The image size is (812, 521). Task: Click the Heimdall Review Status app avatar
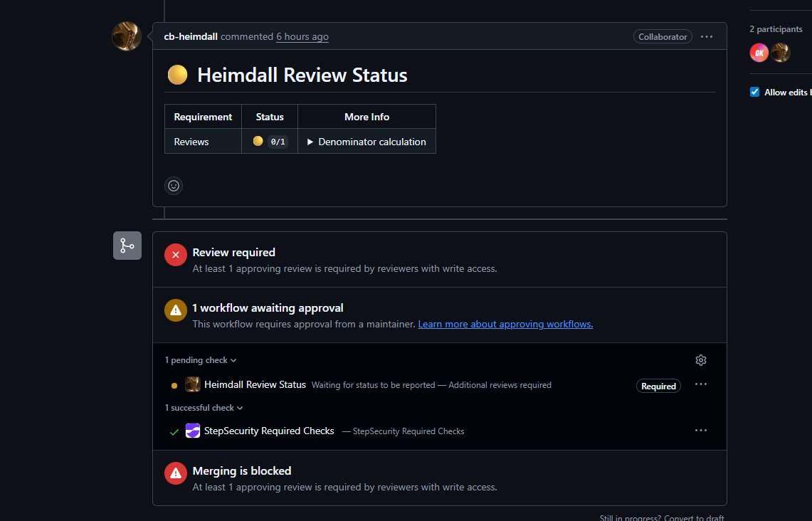193,384
